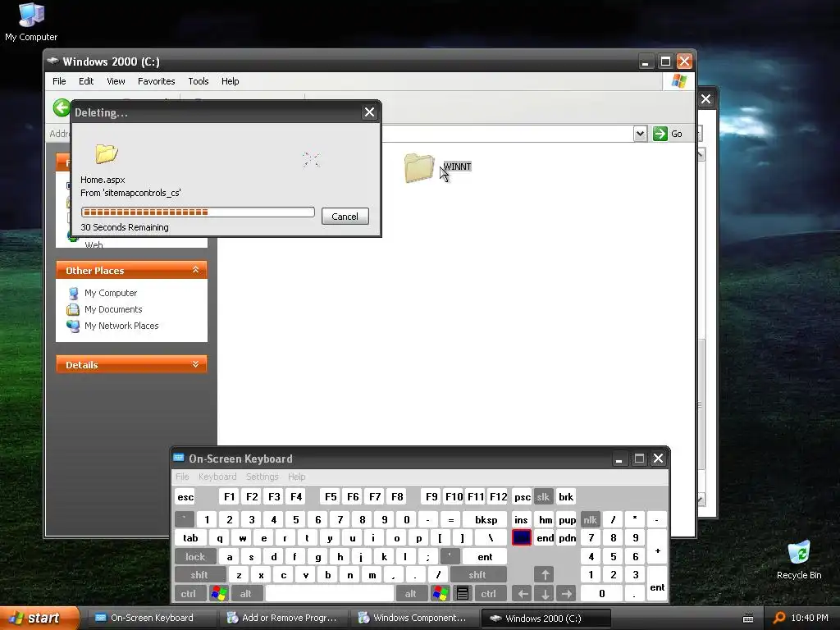This screenshot has width=840, height=630.
Task: Collapse the Other Places panel
Action: (x=195, y=270)
